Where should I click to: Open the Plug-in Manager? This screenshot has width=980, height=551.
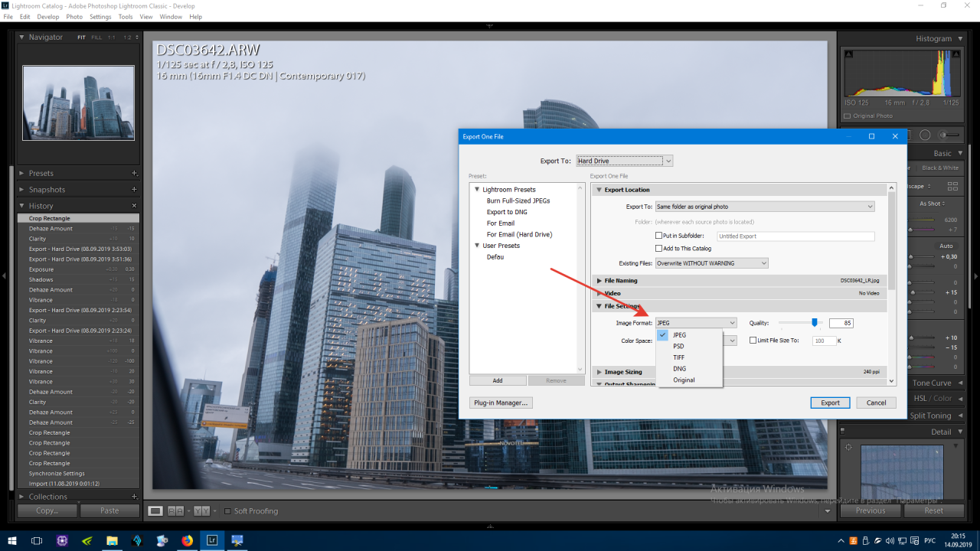501,403
